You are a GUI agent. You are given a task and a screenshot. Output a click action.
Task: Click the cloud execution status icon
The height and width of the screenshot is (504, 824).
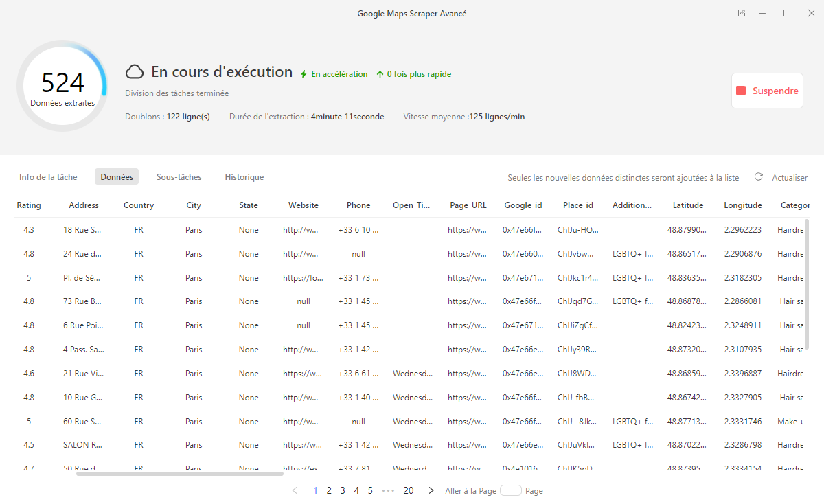pyautogui.click(x=135, y=71)
